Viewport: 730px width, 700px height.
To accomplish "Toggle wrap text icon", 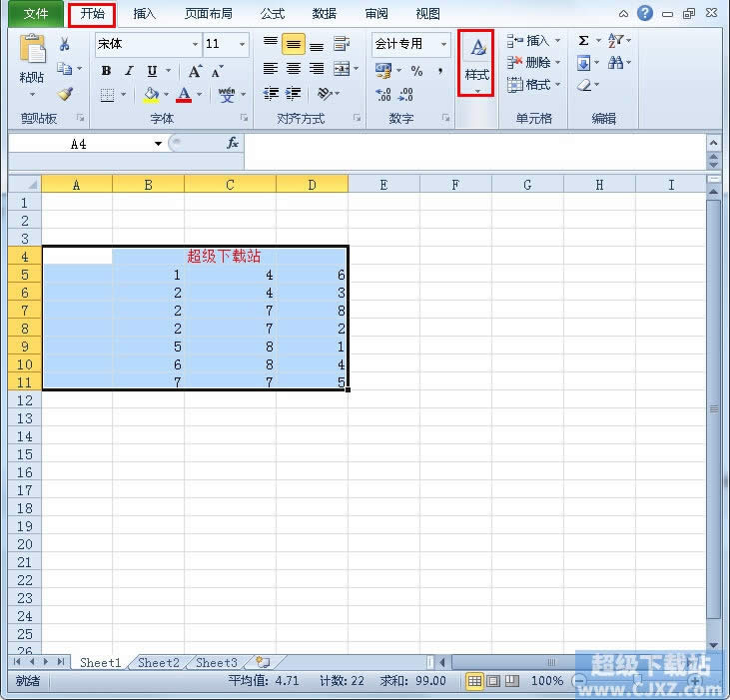I will coord(342,44).
